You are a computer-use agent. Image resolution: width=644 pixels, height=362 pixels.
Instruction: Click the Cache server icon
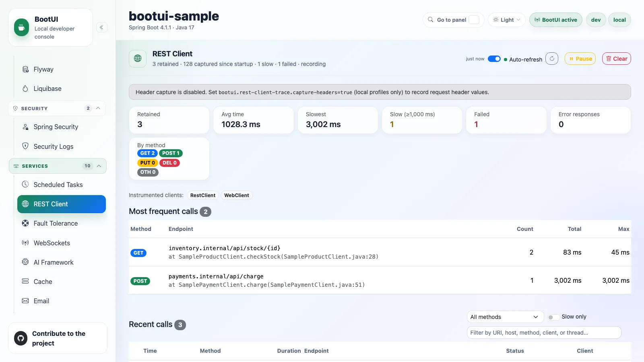[x=25, y=281]
